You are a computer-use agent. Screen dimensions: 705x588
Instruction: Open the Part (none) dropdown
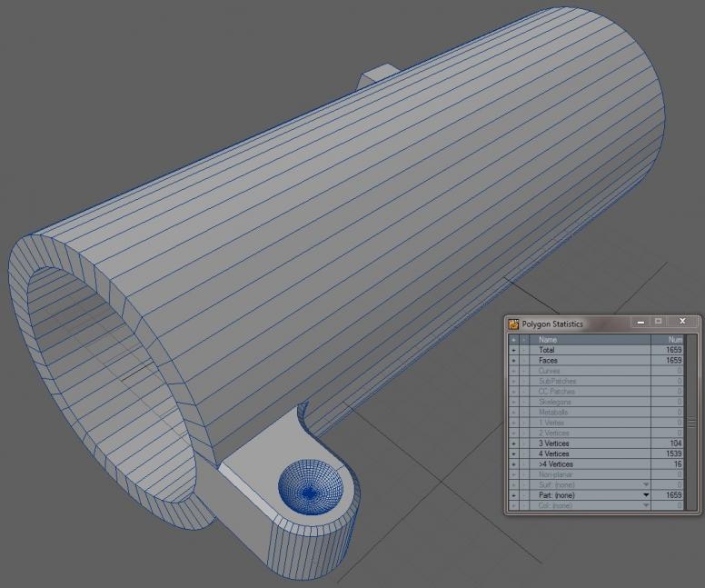646,495
